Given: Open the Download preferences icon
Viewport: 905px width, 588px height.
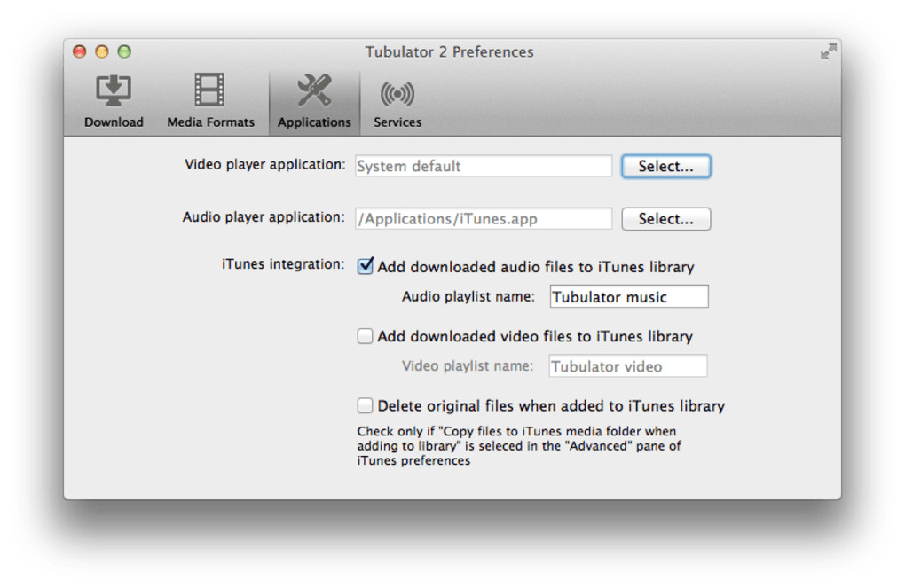Looking at the screenshot, I should tap(114, 91).
